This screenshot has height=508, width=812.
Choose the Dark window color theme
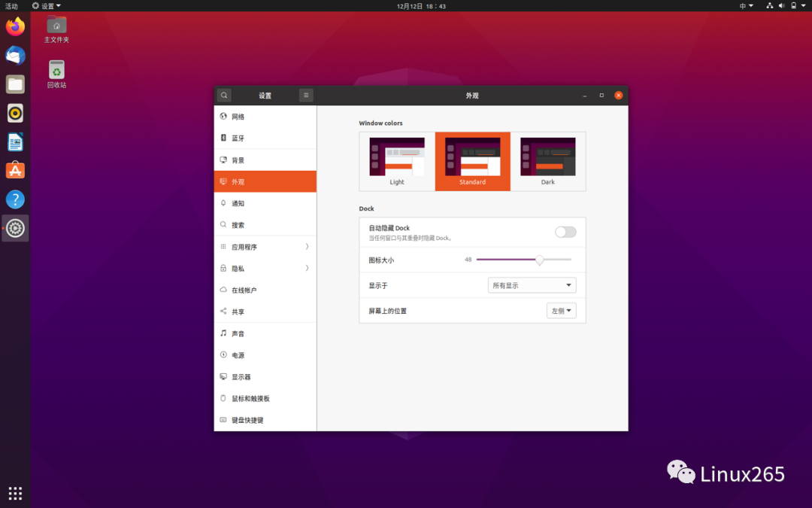[548, 161]
